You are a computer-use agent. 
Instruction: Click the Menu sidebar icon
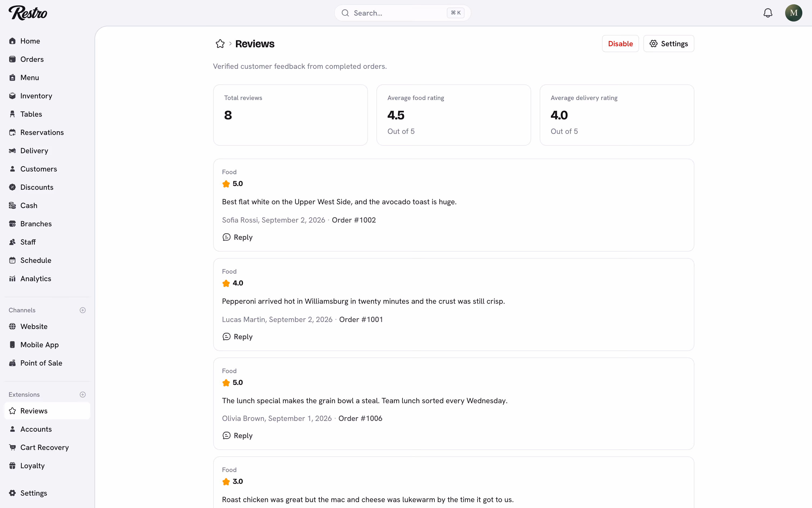tap(12, 78)
